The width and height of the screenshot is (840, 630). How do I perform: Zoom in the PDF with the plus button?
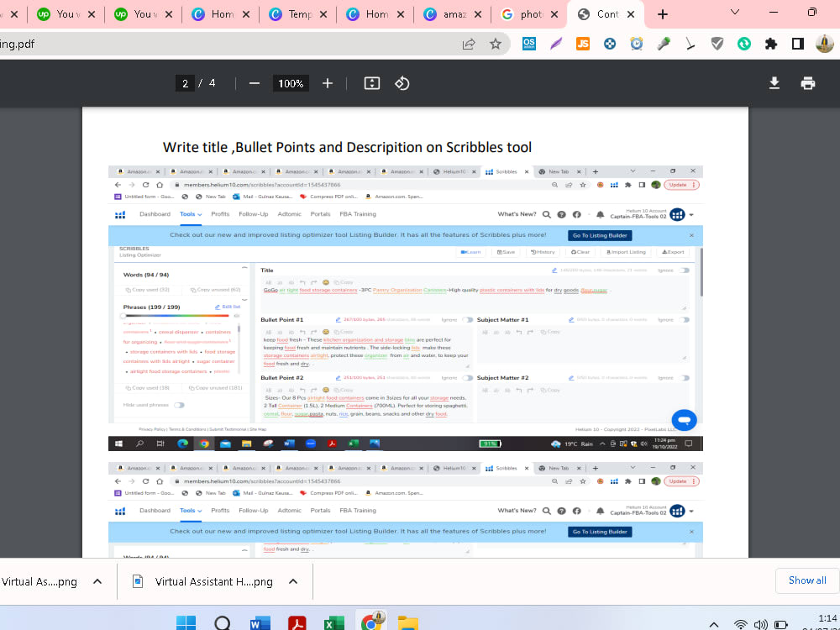point(328,83)
